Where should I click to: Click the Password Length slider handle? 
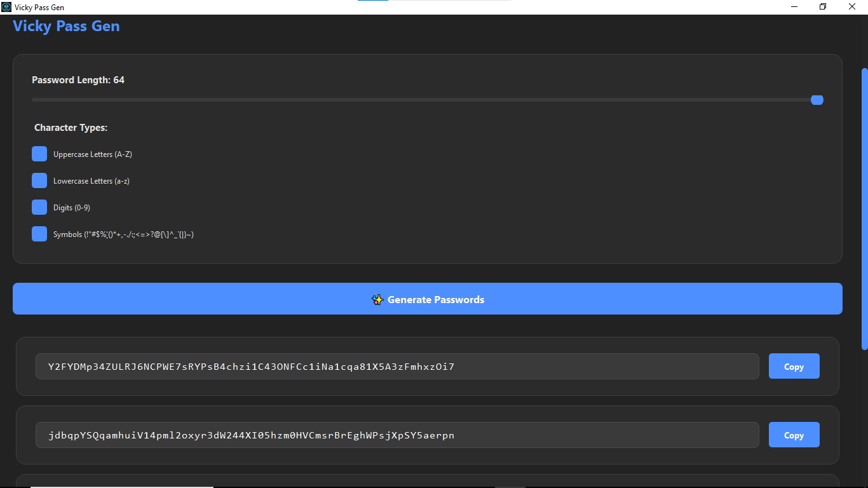(x=817, y=100)
